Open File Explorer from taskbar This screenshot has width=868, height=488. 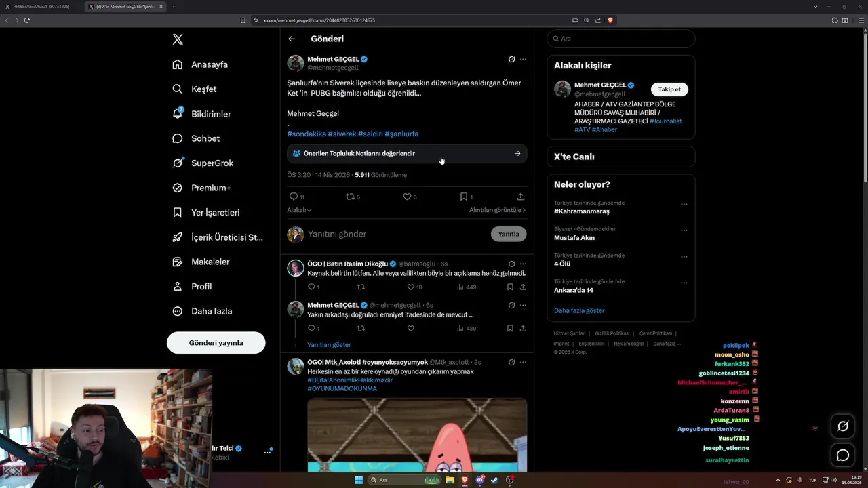(450, 480)
